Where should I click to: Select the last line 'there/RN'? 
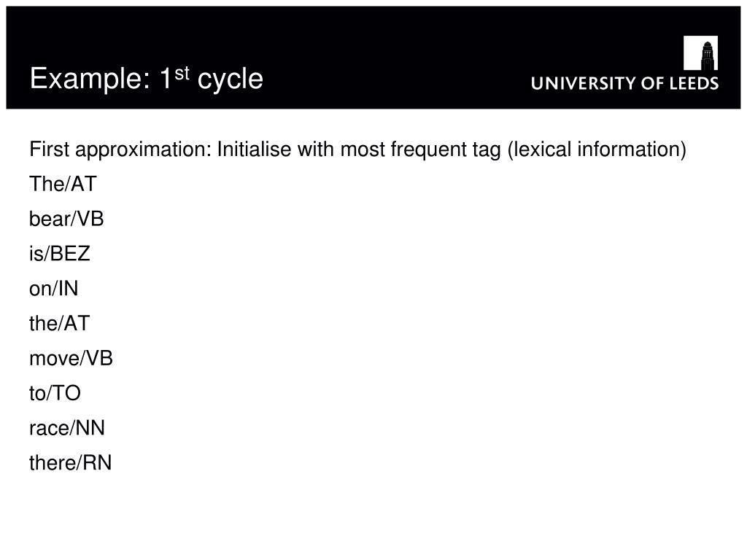tap(71, 462)
